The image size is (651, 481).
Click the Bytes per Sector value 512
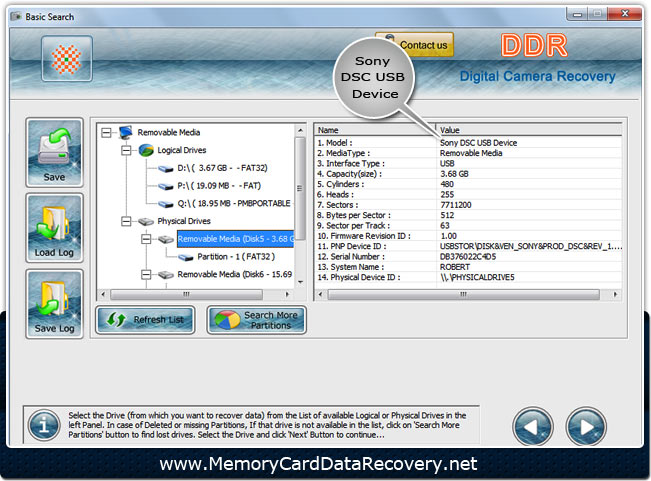coord(447,215)
